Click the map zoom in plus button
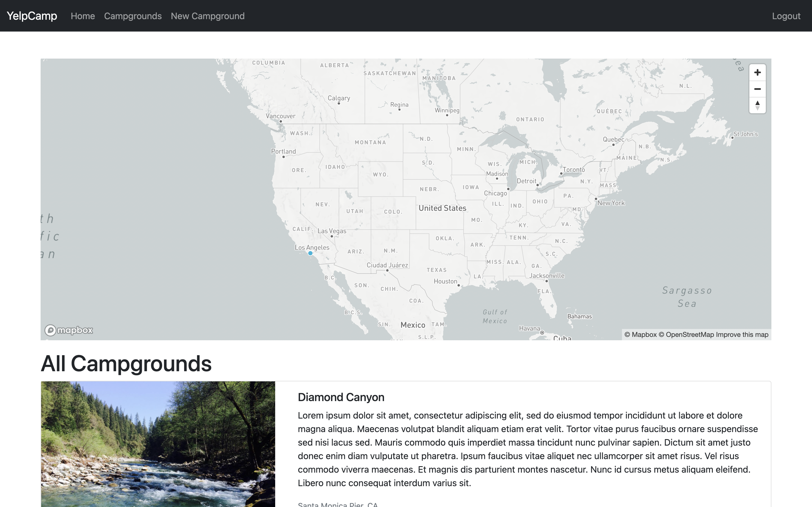The height and width of the screenshot is (507, 812). coord(757,72)
